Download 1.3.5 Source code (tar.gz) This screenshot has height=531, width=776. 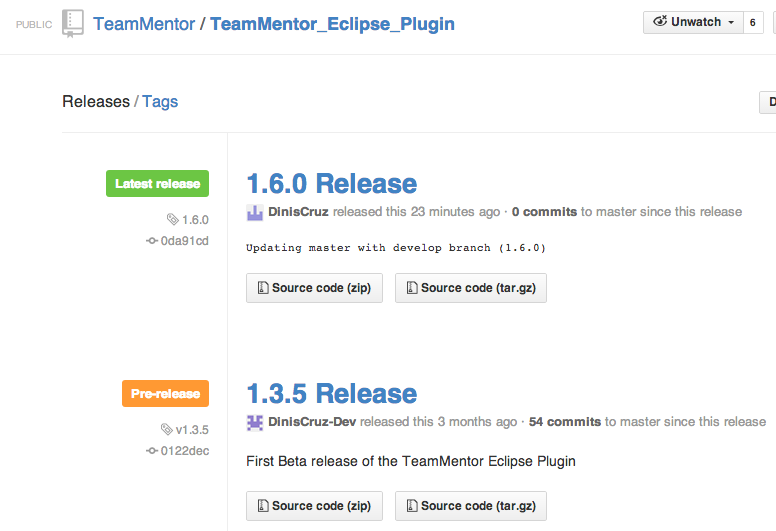[470, 506]
